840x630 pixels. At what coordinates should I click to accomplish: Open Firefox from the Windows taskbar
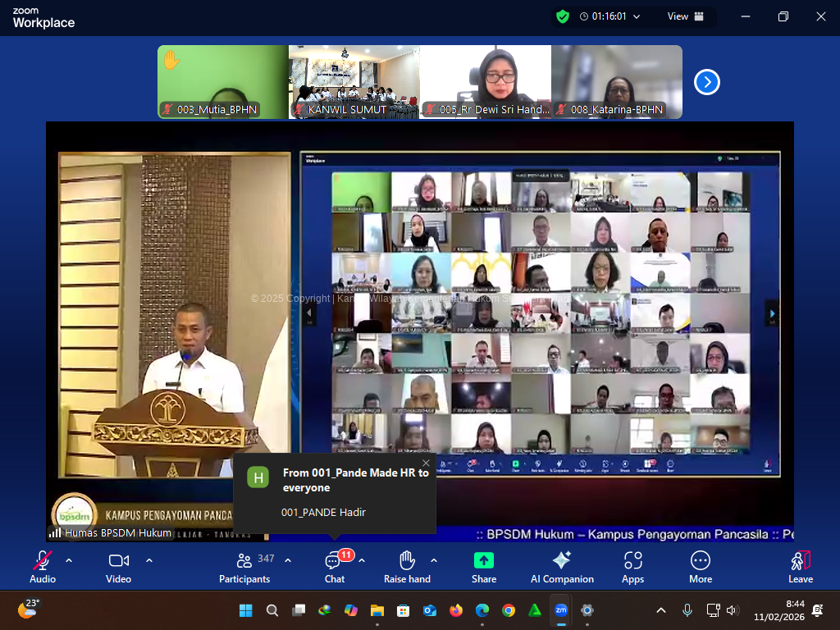pyautogui.click(x=455, y=610)
